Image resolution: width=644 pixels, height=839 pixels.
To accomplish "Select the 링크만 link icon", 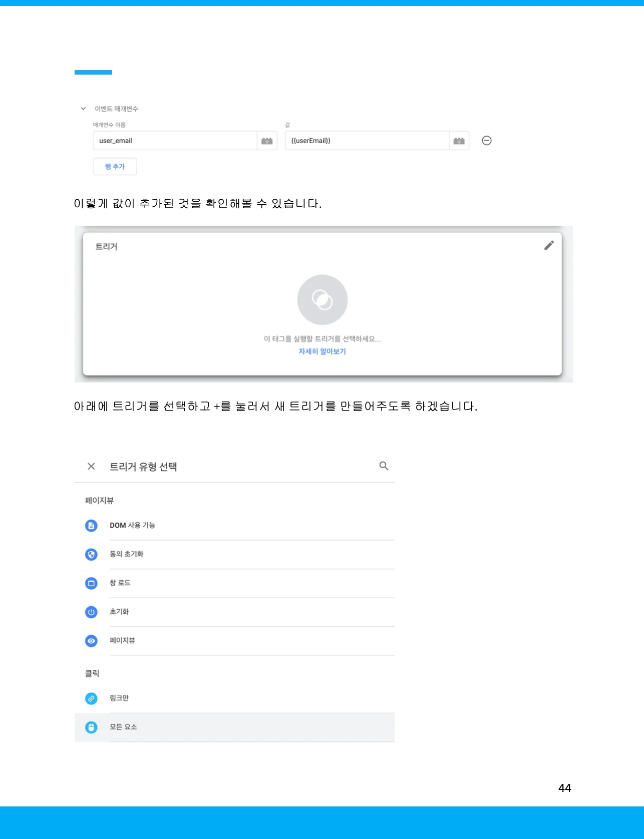I will click(91, 698).
